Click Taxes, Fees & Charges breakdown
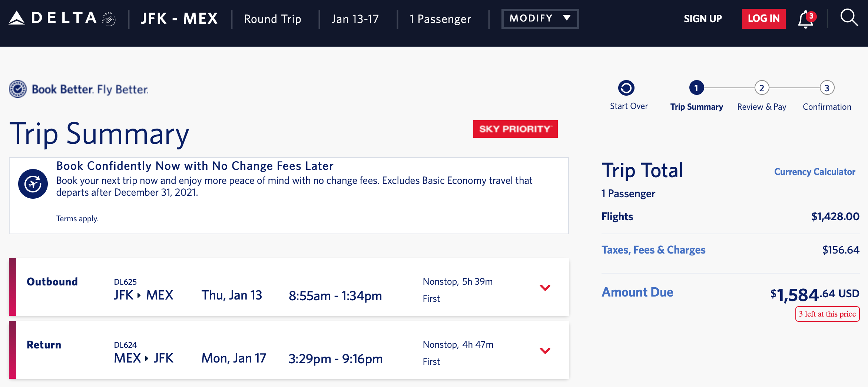This screenshot has height=387, width=868. point(653,249)
